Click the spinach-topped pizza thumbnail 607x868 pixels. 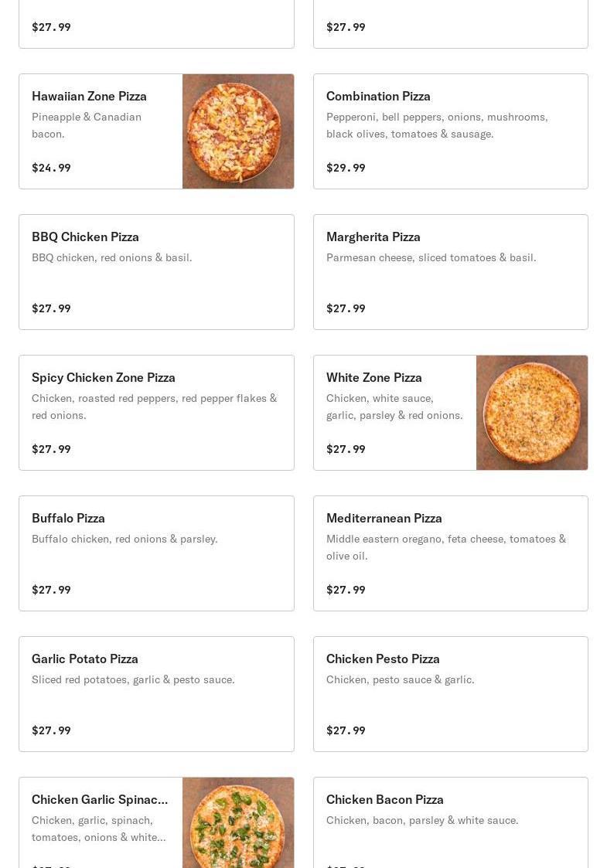coord(238,822)
